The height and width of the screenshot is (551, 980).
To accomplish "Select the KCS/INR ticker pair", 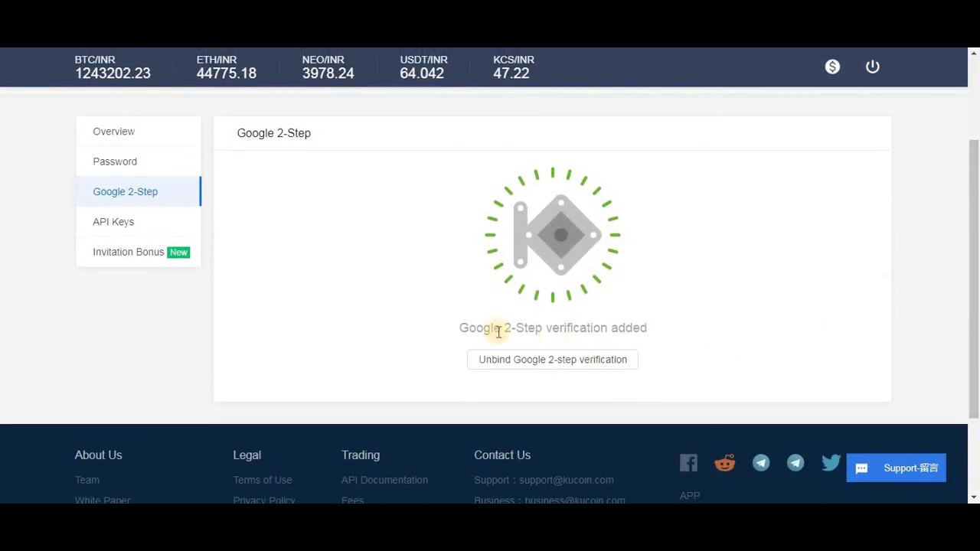I will pos(514,60).
